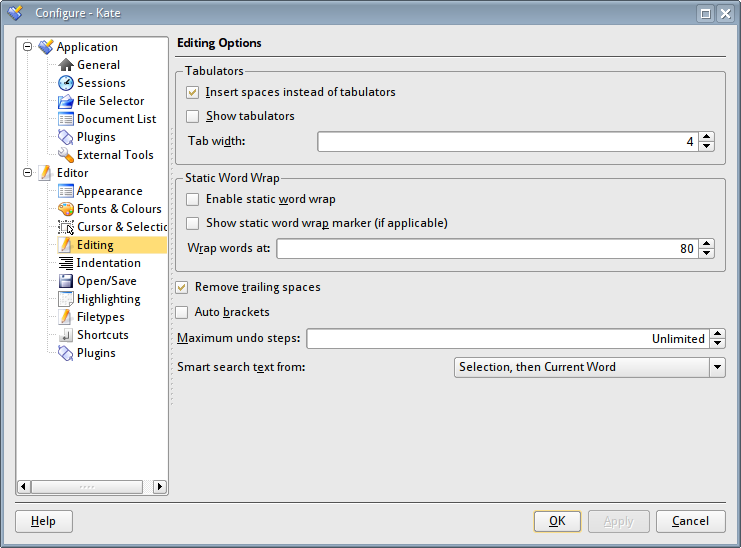Turn on Auto brackets
Viewport: 741px width, 548px height.
[x=182, y=312]
